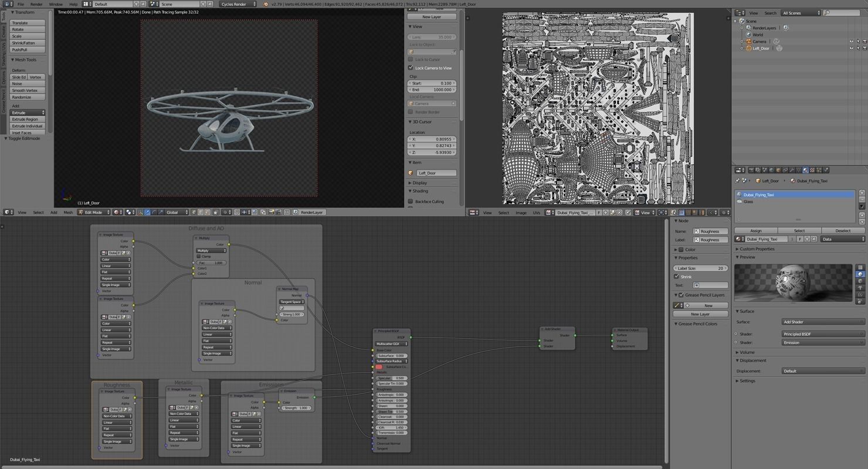Adjust the IOR value slider

pos(391,427)
